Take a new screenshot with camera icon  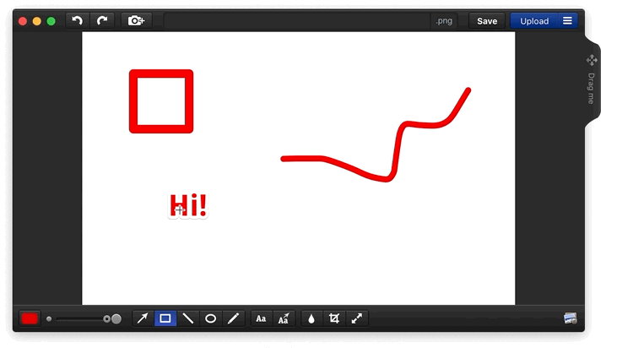click(136, 20)
